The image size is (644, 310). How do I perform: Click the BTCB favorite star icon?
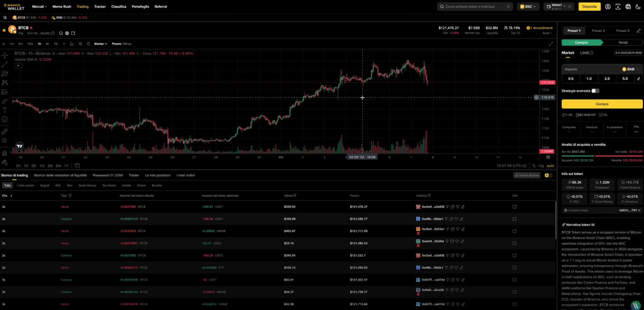coord(4,30)
